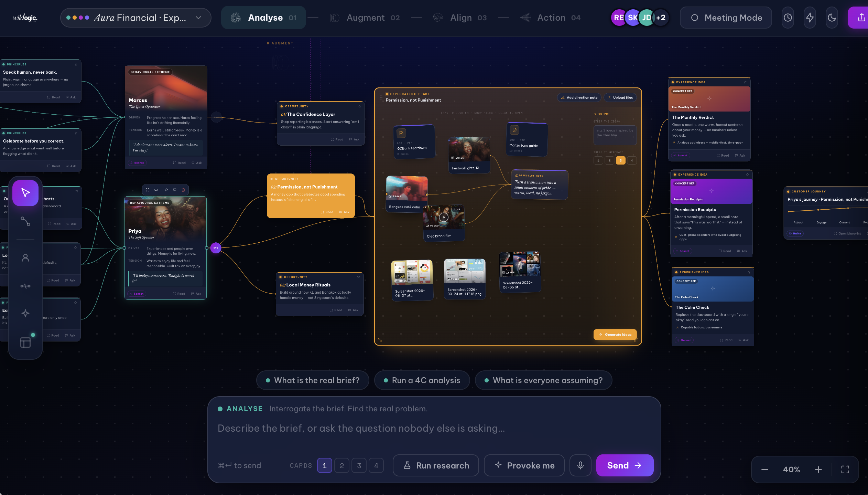Screen dimensions: 868x495
Task: Open the Sonnet model selector on Priya card
Action: (137, 294)
